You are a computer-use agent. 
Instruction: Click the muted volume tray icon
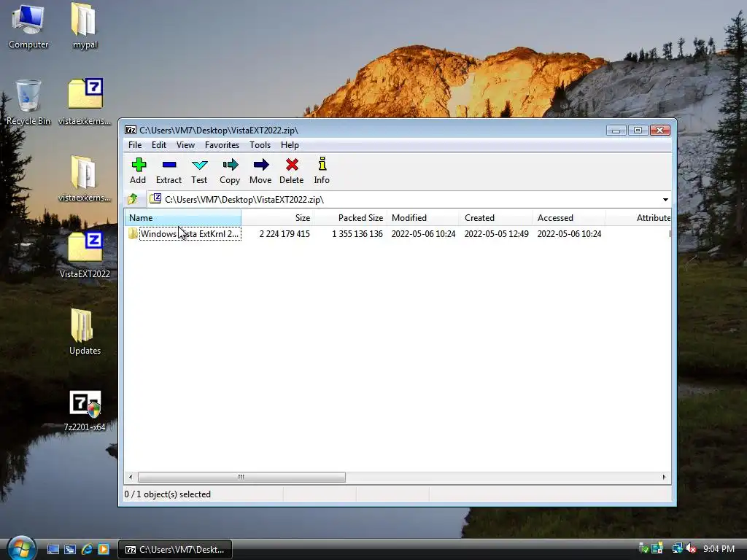coord(692,549)
